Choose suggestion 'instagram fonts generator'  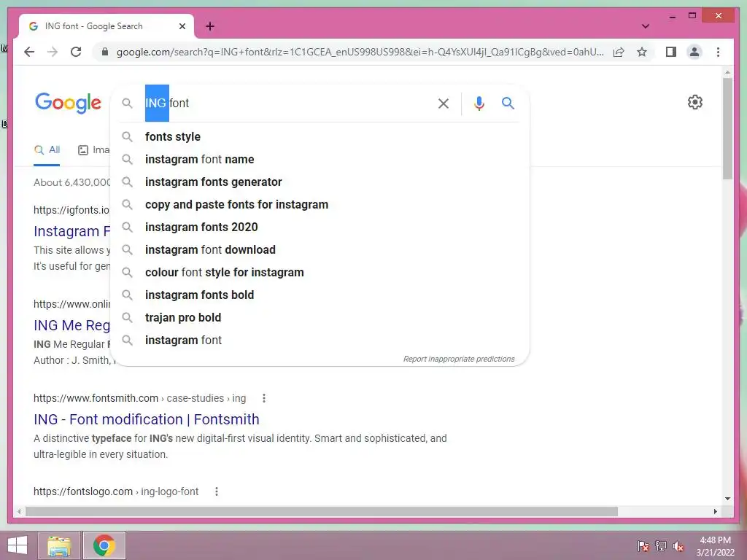pyautogui.click(x=320, y=182)
